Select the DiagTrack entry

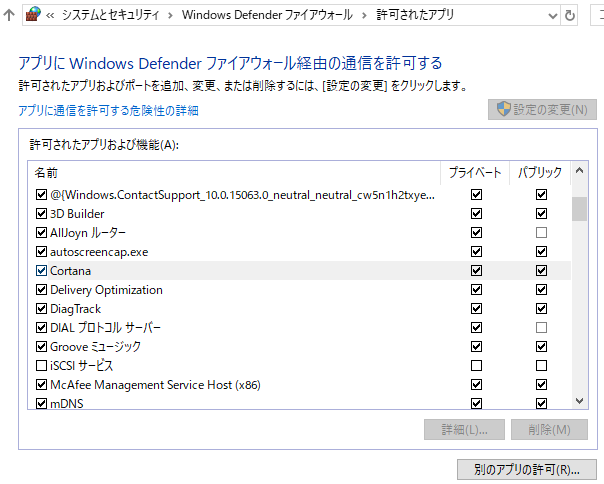click(x=76, y=309)
